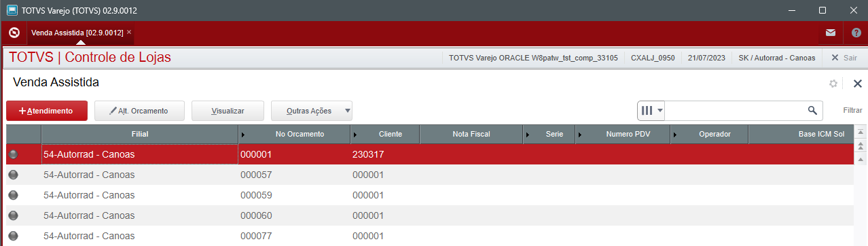Click the Visualizar button
This screenshot has width=868, height=246.
[x=228, y=110]
